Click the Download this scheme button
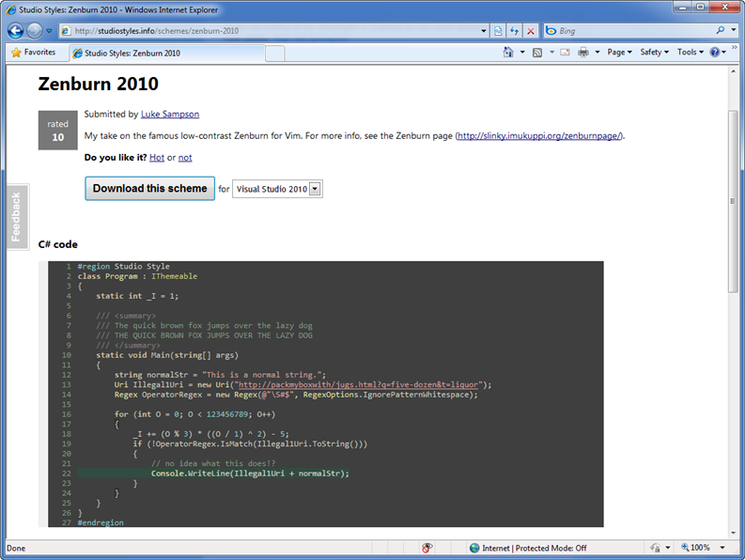This screenshot has height=560, width=745. click(149, 189)
